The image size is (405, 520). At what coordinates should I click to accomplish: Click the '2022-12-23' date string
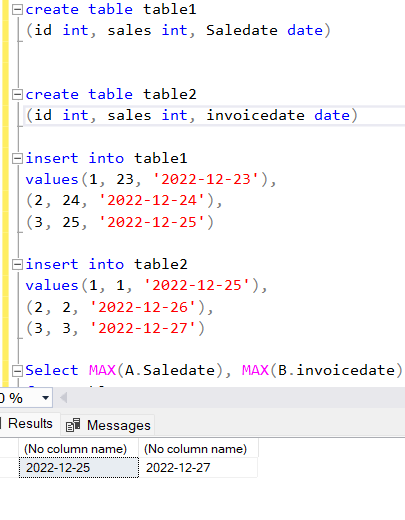pos(206,180)
